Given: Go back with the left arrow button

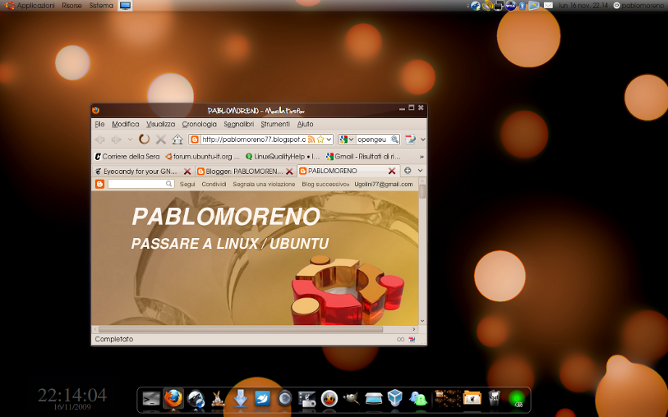Looking at the screenshot, I should point(100,139).
